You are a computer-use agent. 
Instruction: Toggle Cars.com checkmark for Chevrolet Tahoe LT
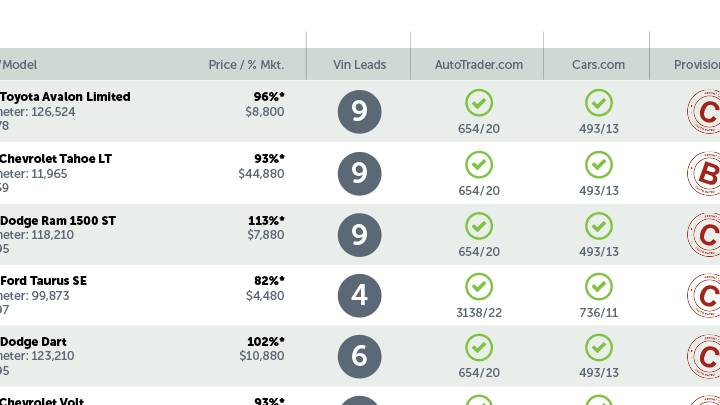coord(599,165)
